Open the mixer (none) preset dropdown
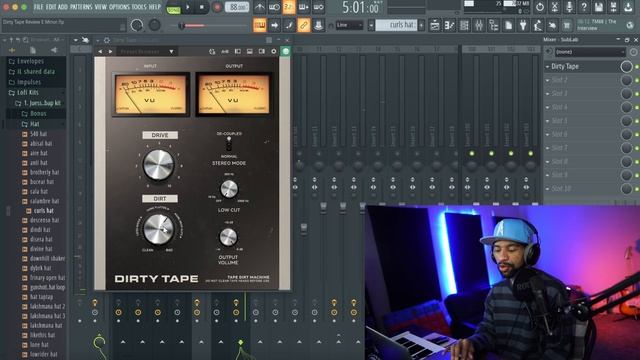The height and width of the screenshot is (360, 640). pos(590,52)
